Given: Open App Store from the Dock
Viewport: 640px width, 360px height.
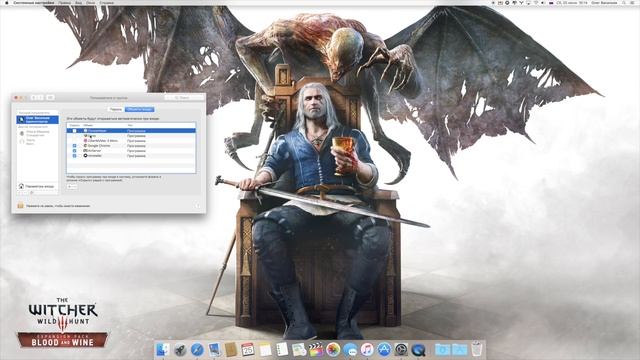Looking at the screenshot, I should pyautogui.click(x=384, y=350).
